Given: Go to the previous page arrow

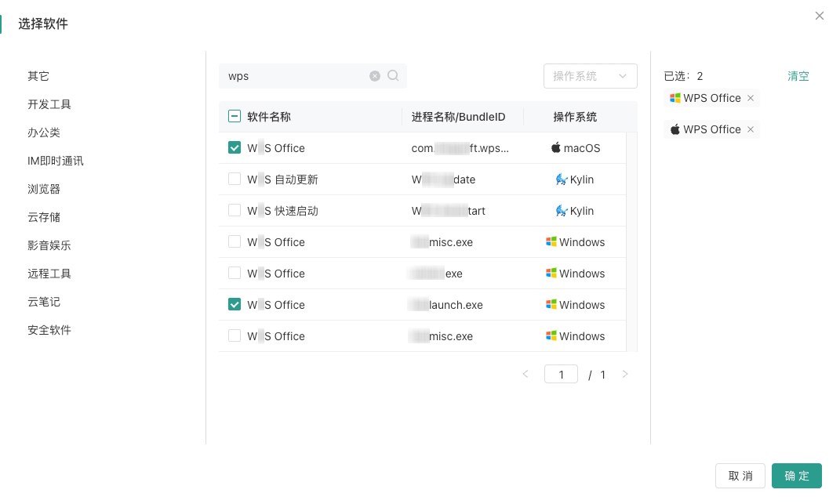Looking at the screenshot, I should coord(525,375).
